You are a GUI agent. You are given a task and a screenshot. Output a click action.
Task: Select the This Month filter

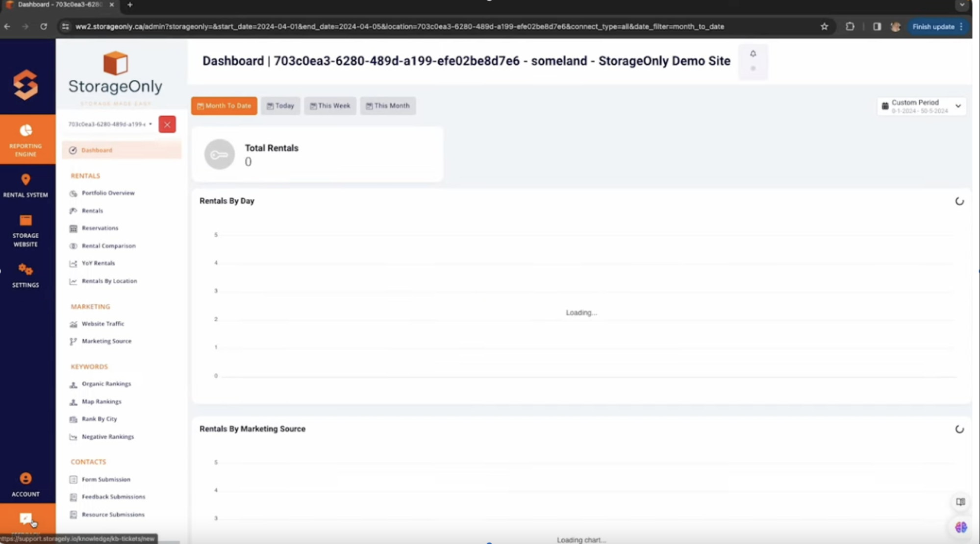(388, 106)
